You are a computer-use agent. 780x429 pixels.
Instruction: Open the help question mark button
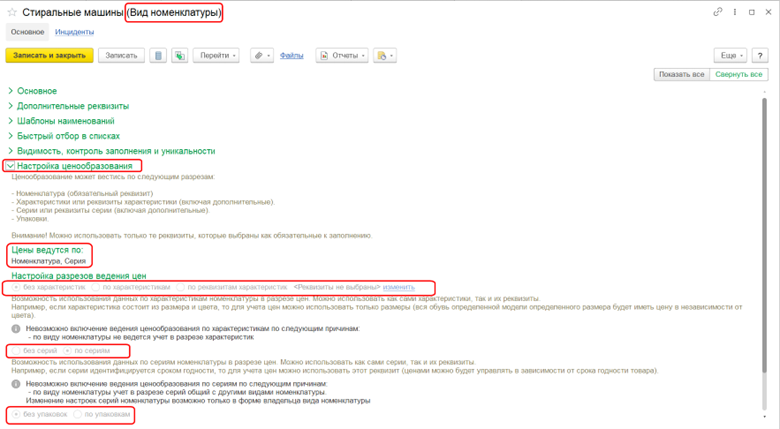[x=757, y=56]
